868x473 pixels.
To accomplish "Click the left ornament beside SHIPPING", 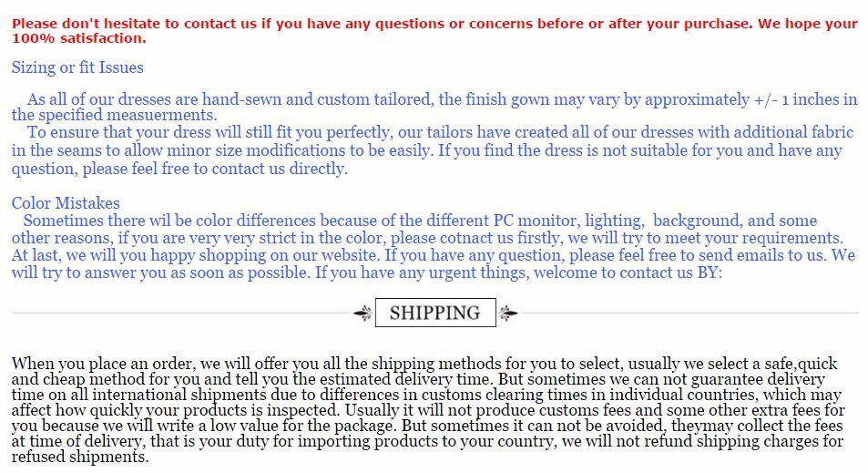I will (363, 314).
